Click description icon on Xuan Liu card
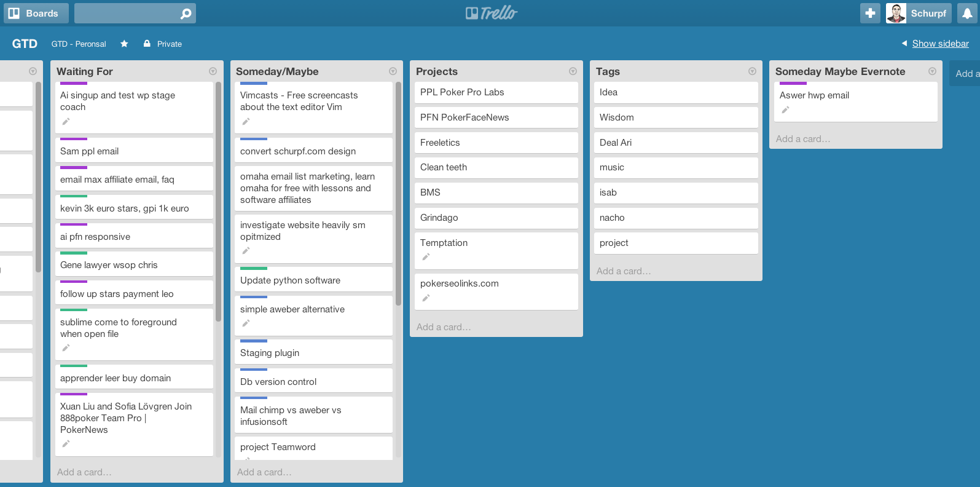The image size is (980, 487). 66,444
